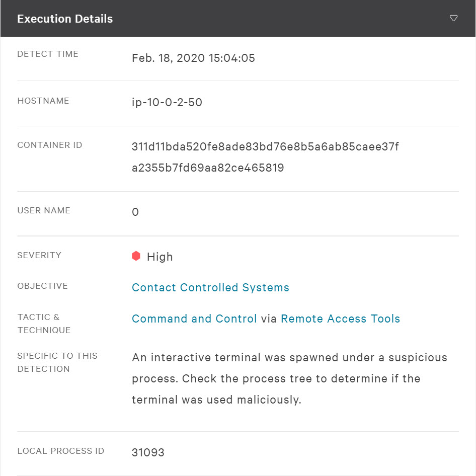Click the High severity text
This screenshot has height=476, width=476.
(160, 257)
